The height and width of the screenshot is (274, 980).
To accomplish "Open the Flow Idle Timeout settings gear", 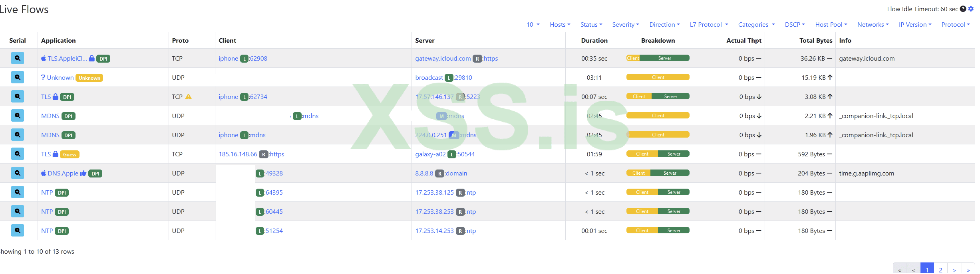I will [971, 9].
